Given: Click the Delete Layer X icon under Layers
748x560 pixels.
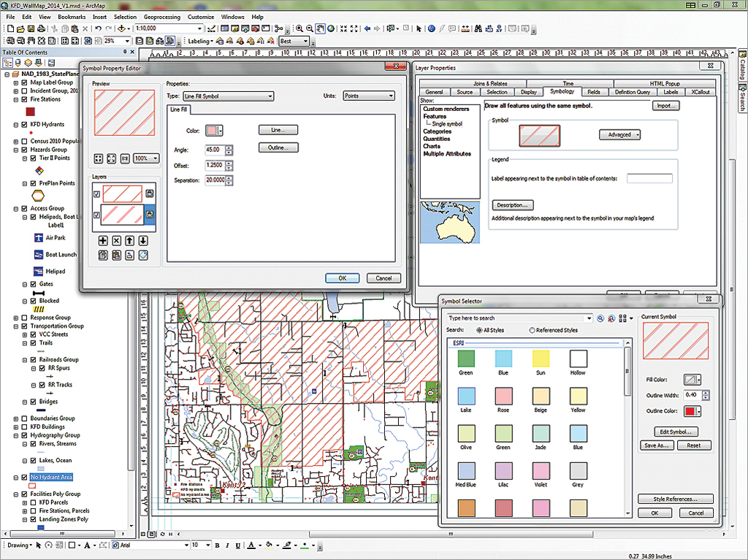Looking at the screenshot, I should point(116,240).
